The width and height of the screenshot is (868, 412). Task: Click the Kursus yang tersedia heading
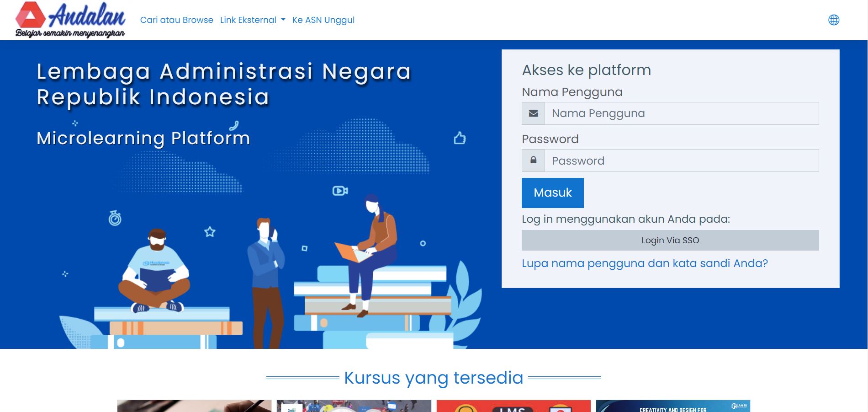pyautogui.click(x=433, y=378)
